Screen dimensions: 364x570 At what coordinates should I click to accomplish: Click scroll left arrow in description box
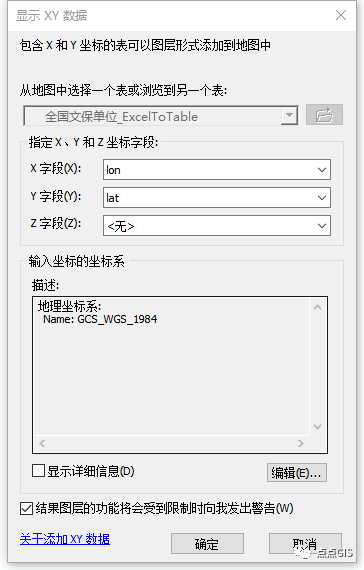tap(42, 443)
